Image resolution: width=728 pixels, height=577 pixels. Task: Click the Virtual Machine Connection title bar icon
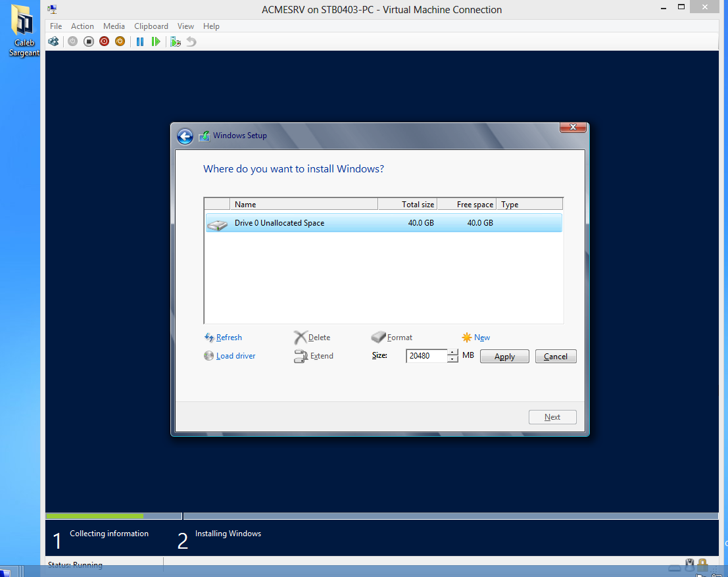point(52,9)
